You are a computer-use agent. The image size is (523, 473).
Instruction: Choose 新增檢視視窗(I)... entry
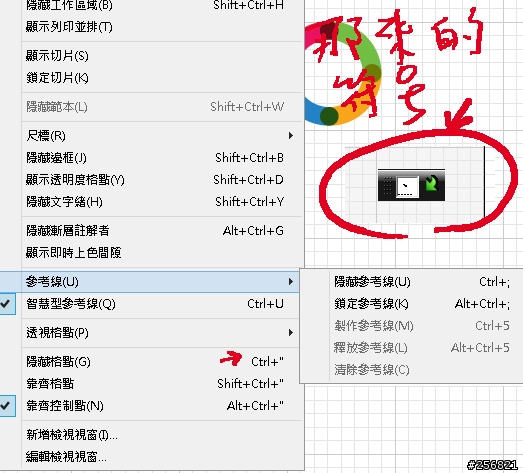[x=162, y=435]
